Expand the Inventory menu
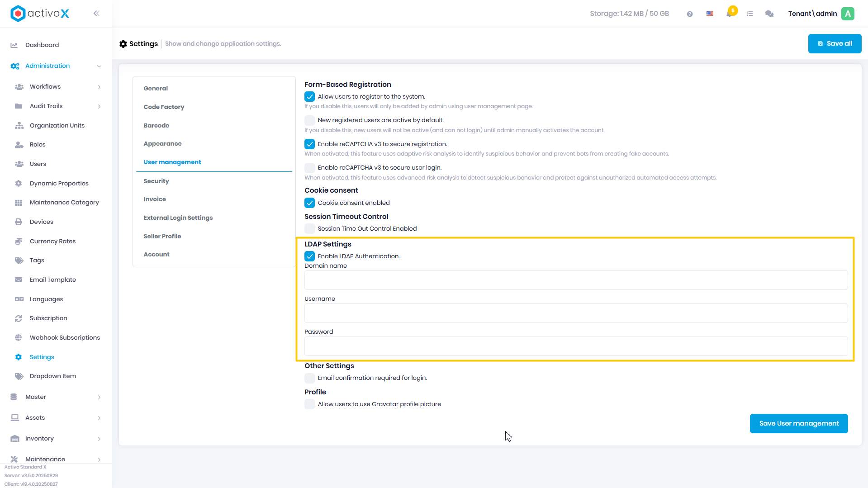The width and height of the screenshot is (868, 488). (99, 439)
